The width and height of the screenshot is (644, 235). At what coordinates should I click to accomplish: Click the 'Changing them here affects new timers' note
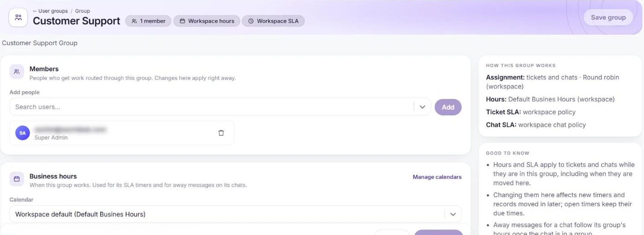tap(562, 204)
